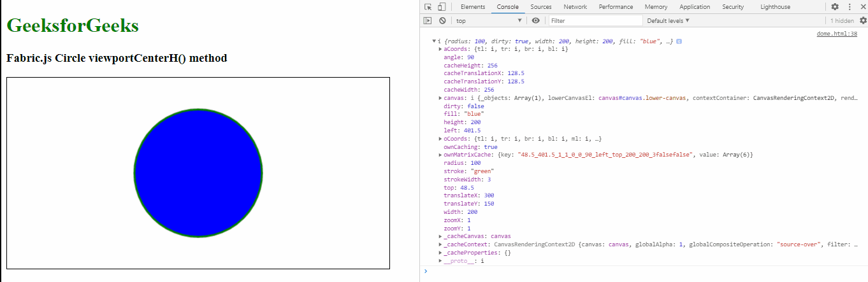Screen dimensions: 868x282
Task: Open the Application tab
Action: [x=695, y=6]
